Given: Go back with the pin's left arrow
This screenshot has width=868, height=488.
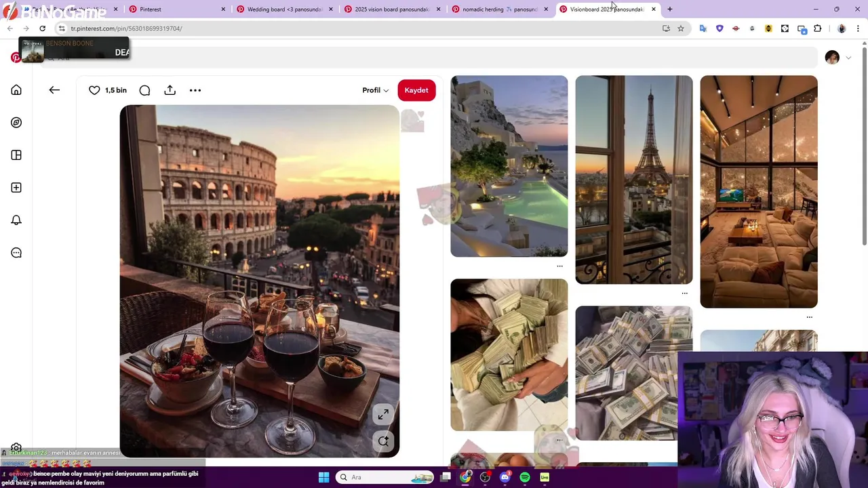Looking at the screenshot, I should click(x=54, y=90).
